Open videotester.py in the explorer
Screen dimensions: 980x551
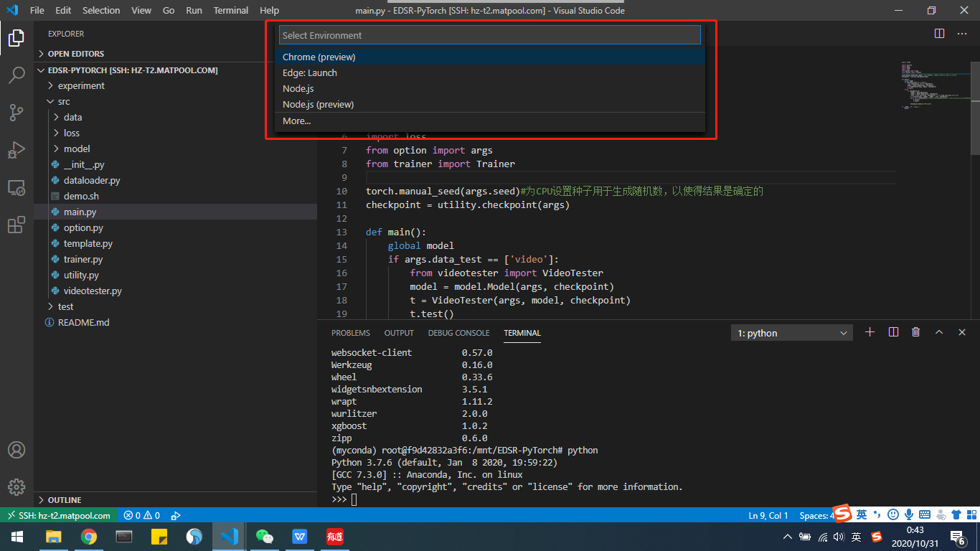click(175, 291)
